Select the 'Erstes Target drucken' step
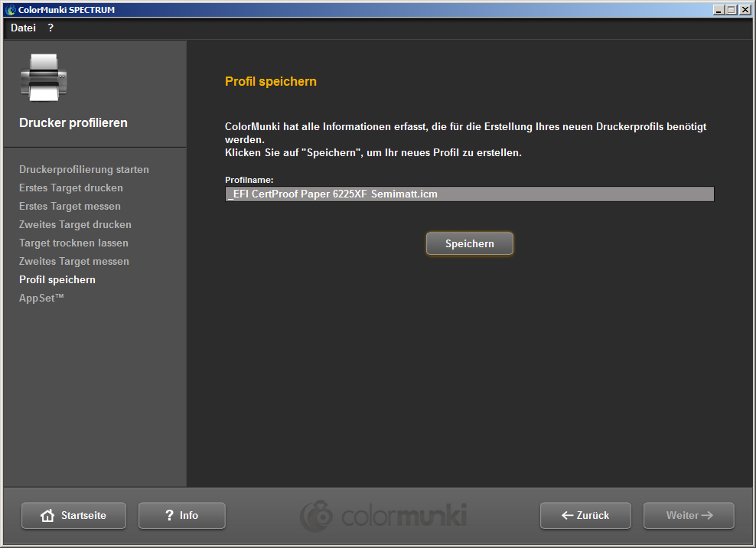 pos(71,188)
